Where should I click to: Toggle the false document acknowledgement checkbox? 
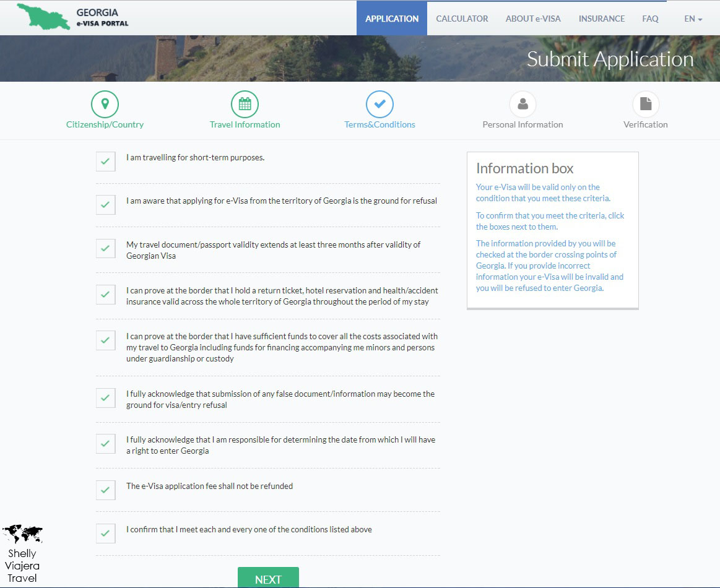(x=106, y=398)
